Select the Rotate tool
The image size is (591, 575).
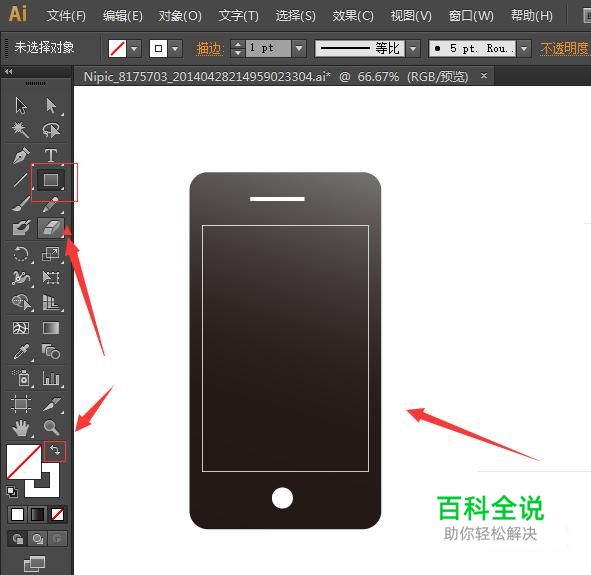21,254
